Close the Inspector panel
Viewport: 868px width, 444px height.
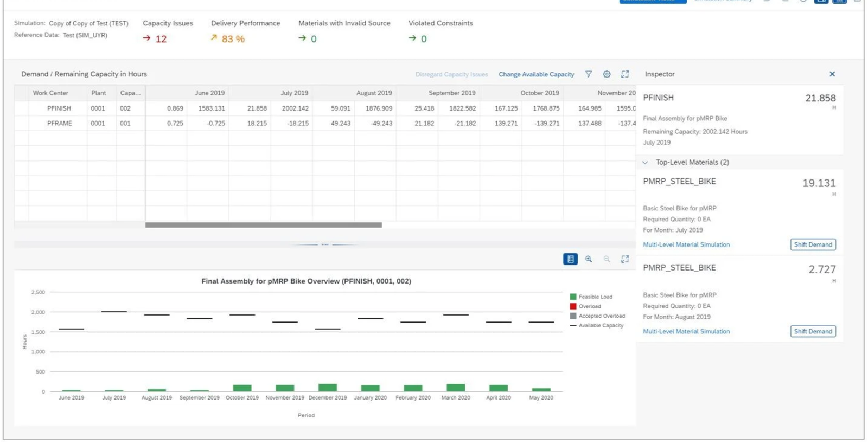(x=832, y=74)
